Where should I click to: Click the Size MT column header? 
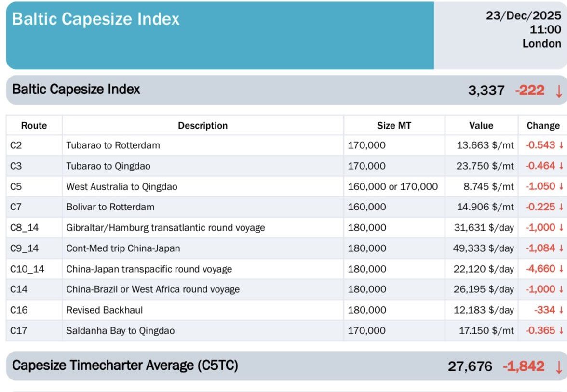pyautogui.click(x=394, y=125)
